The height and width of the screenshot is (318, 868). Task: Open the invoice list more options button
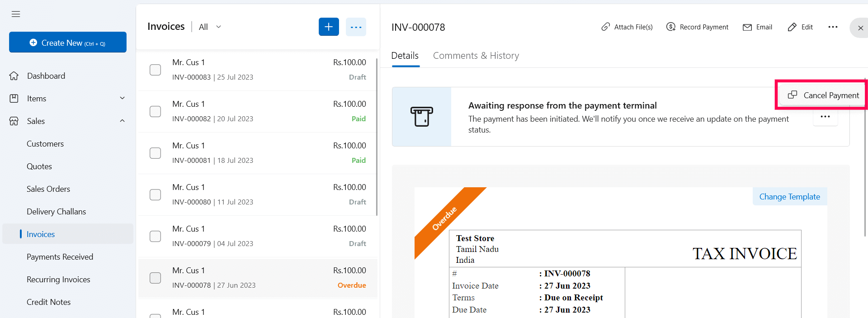point(356,27)
